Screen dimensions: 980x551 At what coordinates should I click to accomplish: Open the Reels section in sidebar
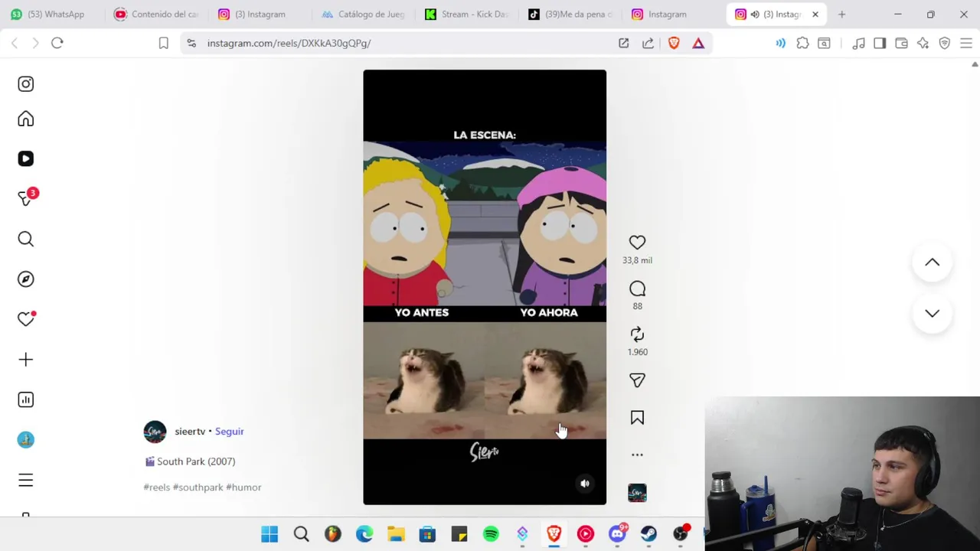point(26,158)
